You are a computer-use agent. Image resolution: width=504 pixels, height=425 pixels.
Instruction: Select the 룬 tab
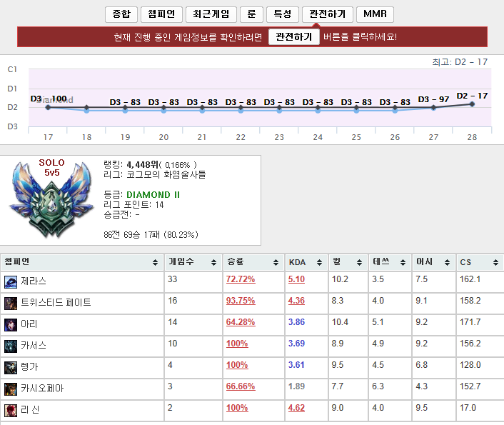click(251, 14)
